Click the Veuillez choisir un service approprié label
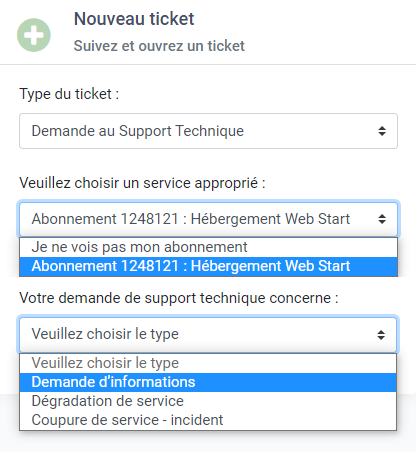This screenshot has width=416, height=452. point(142,183)
